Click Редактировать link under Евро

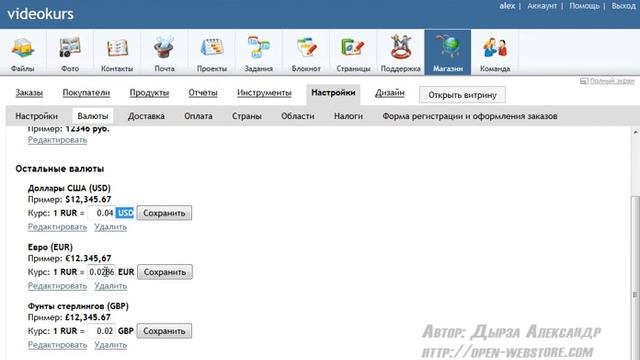click(x=57, y=286)
